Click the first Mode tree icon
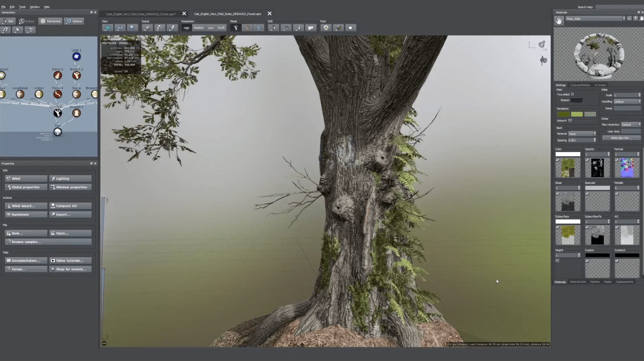This screenshot has width=644, height=361. 236,28
